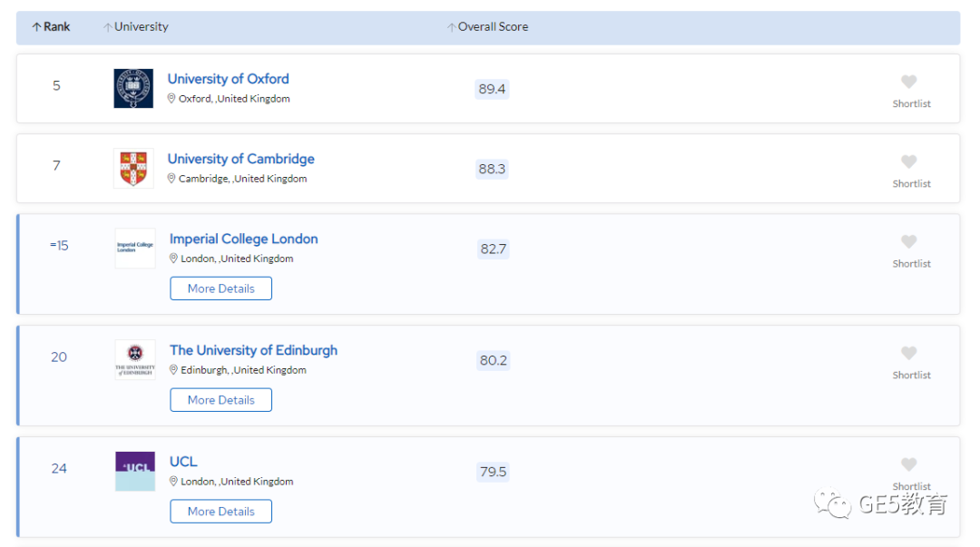Click the 89.4 overall score value
The height and width of the screenshot is (547, 980).
coord(492,89)
